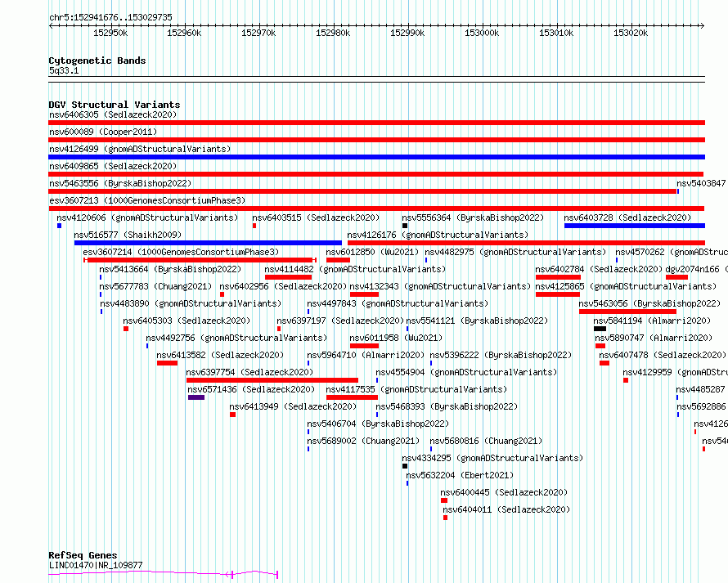Click the red bar under nsv6413582
The height and width of the screenshot is (583, 728).
click(x=167, y=363)
